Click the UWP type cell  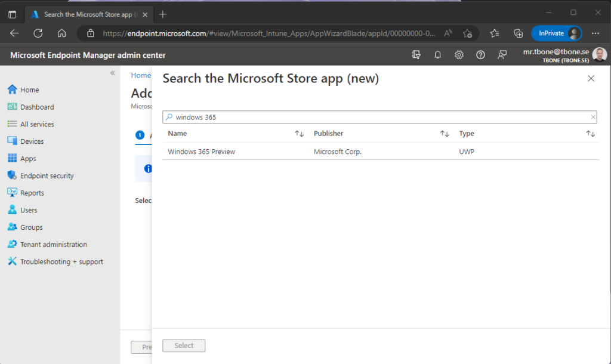point(467,152)
